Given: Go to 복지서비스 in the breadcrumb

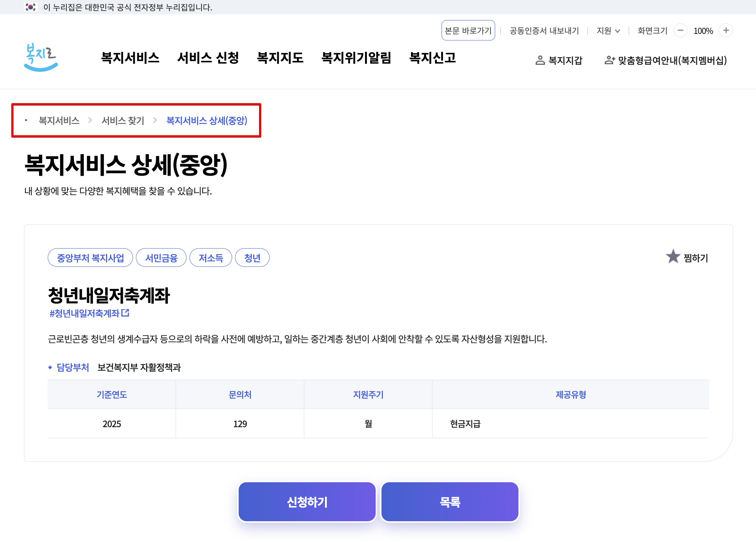Looking at the screenshot, I should pyautogui.click(x=59, y=121).
